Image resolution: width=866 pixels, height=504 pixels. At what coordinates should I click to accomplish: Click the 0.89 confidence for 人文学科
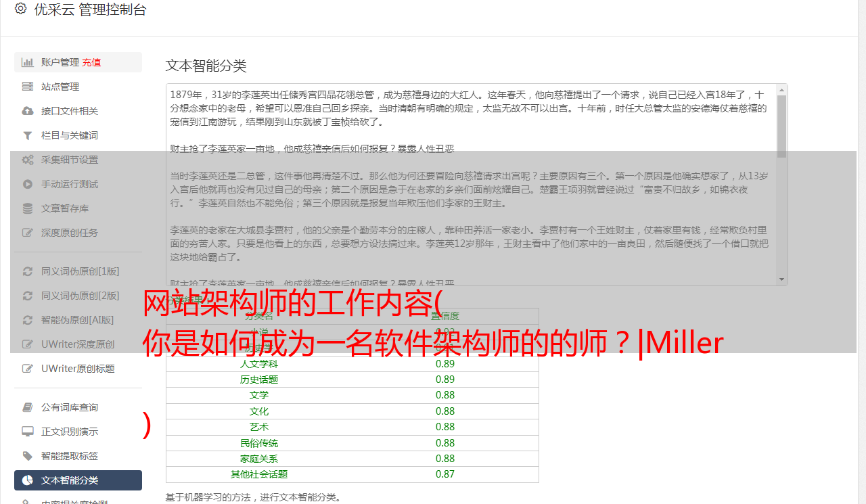click(445, 363)
